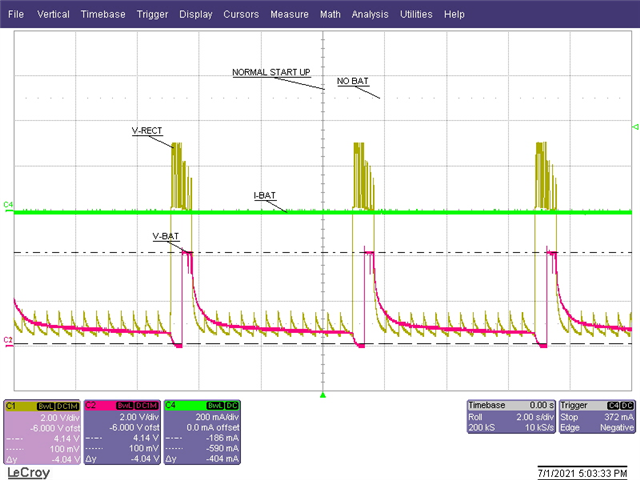Open the Trigger descriptor box

click(597, 417)
